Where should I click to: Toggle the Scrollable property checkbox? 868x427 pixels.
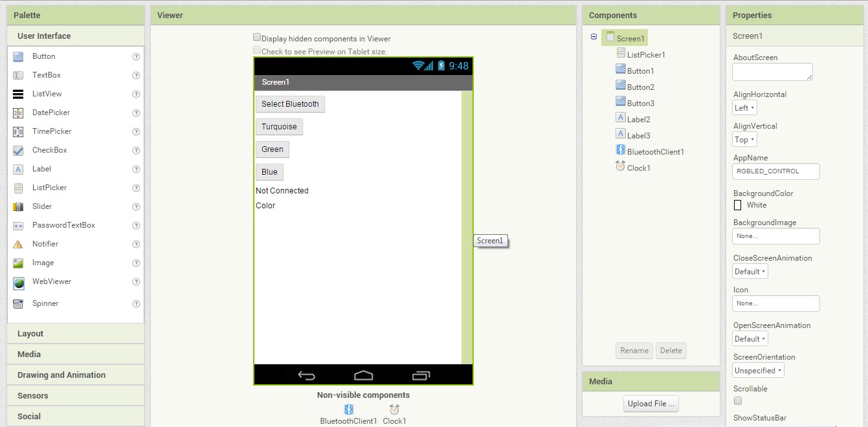pos(738,401)
